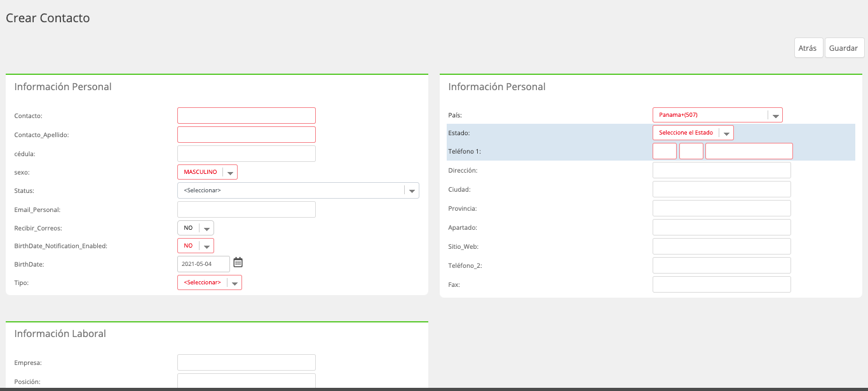Click the last Teléfono 1 number box
Viewport: 868px width, 391px height.
[749, 151]
